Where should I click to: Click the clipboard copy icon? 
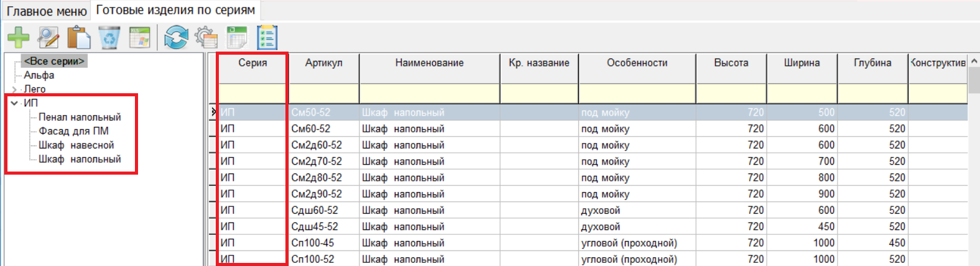[x=79, y=38]
